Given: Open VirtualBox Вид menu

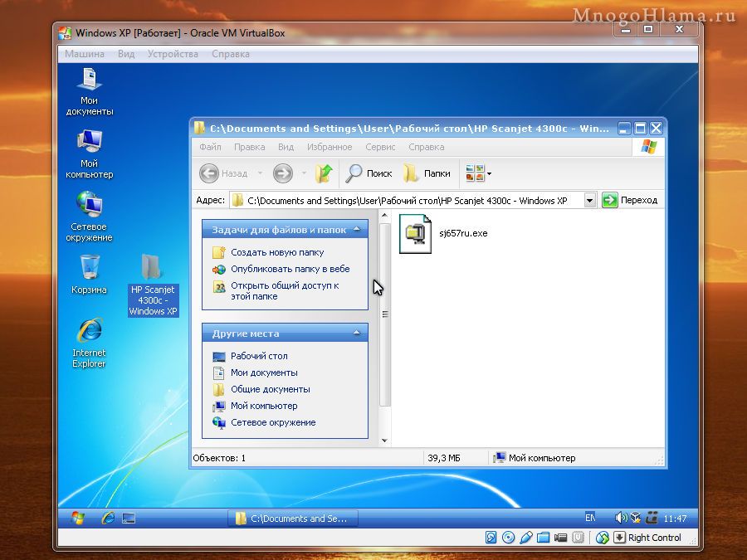Looking at the screenshot, I should [x=126, y=54].
